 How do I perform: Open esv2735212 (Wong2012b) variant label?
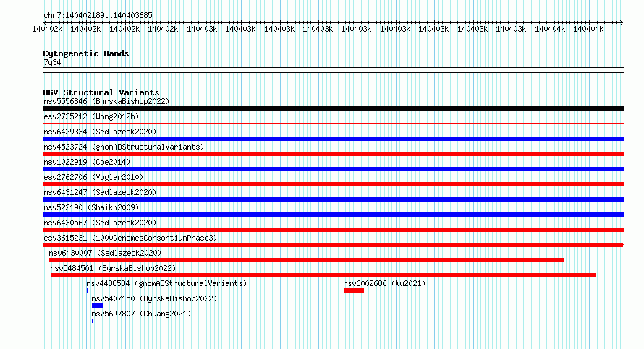[x=91, y=116]
